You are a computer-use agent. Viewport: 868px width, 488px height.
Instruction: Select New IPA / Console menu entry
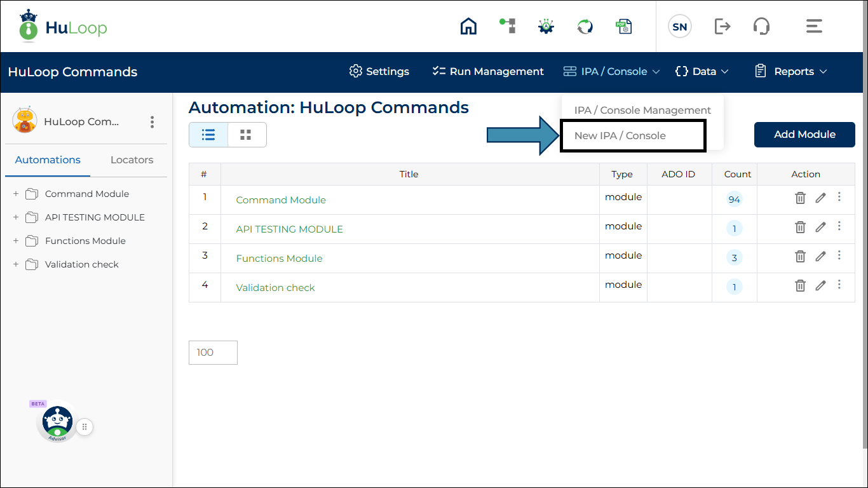click(x=620, y=135)
